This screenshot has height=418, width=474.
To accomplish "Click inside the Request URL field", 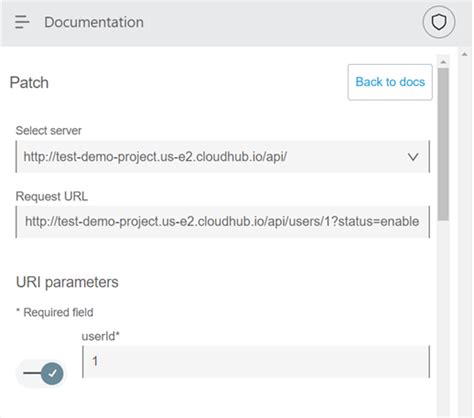I will (223, 222).
